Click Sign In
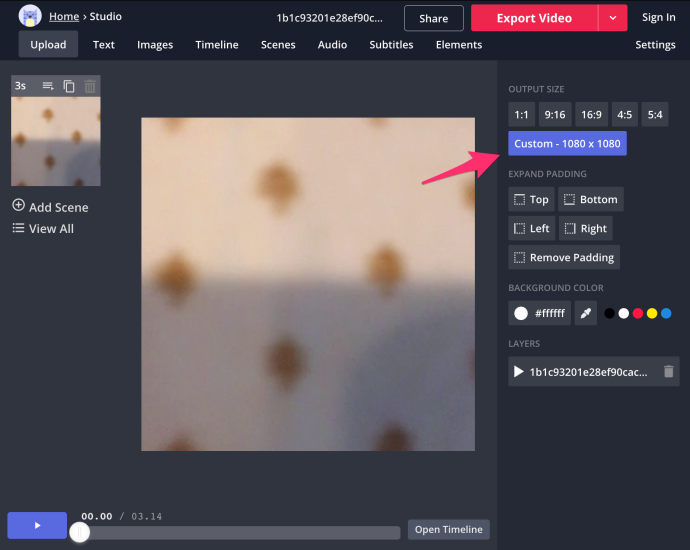The width and height of the screenshot is (690, 550). point(658,17)
